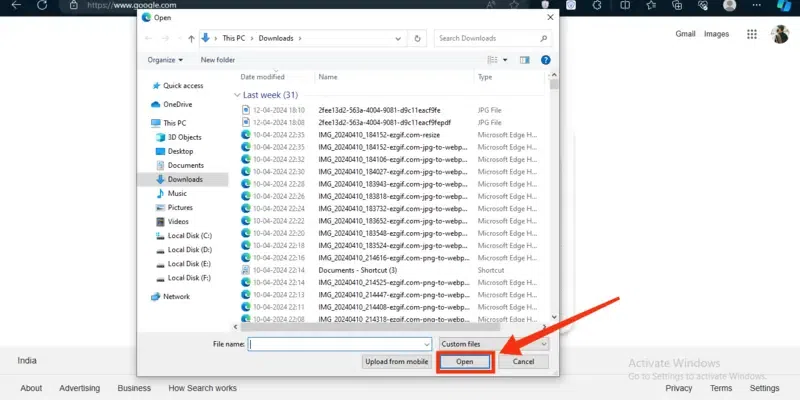Collapse the Last week (31) group
The height and width of the screenshot is (400, 800).
(237, 95)
